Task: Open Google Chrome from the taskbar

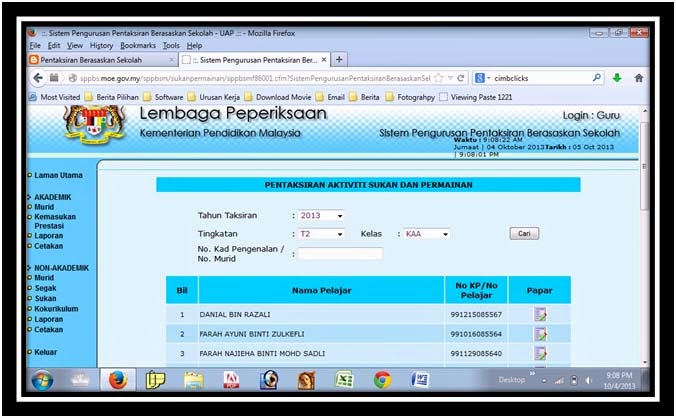Action: coord(382,380)
